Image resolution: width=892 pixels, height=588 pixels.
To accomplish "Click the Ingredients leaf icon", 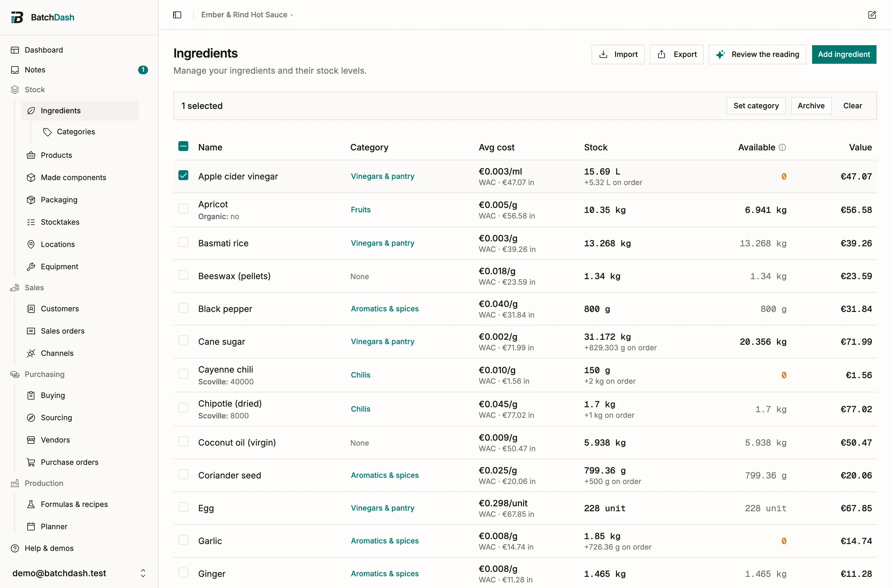I will [31, 110].
